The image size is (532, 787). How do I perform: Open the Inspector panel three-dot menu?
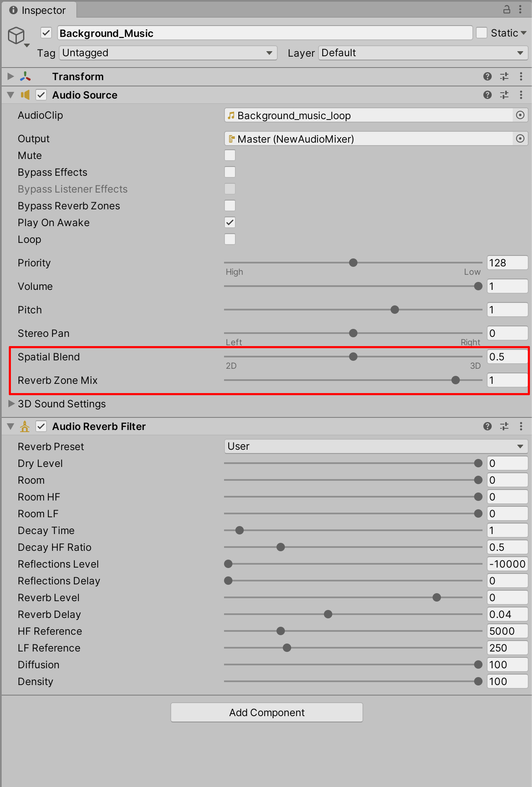point(520,9)
